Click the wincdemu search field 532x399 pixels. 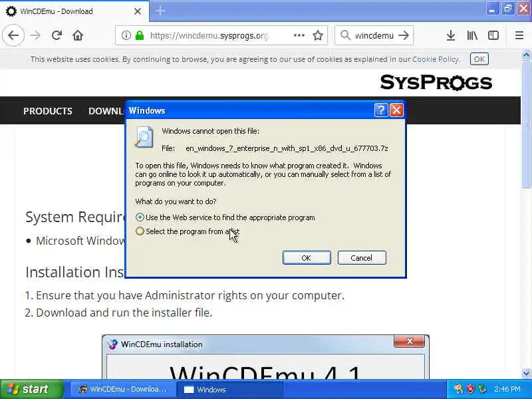coord(374,35)
